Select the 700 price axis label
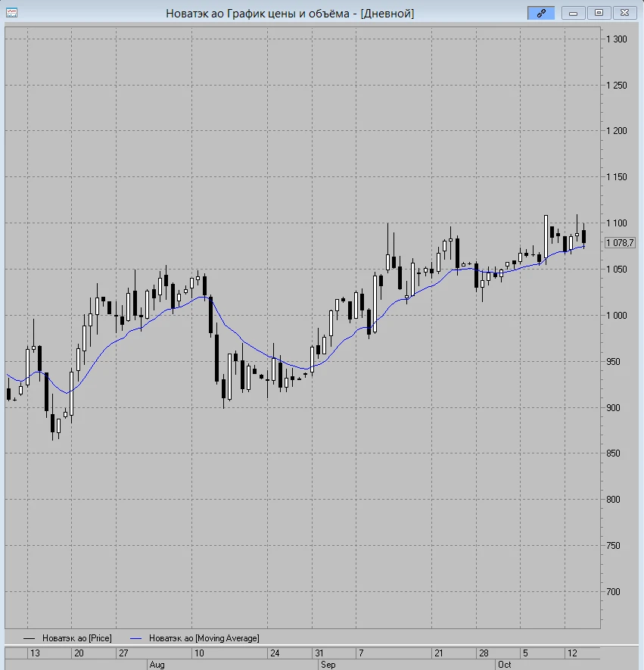This screenshot has height=670, width=644. coord(613,592)
